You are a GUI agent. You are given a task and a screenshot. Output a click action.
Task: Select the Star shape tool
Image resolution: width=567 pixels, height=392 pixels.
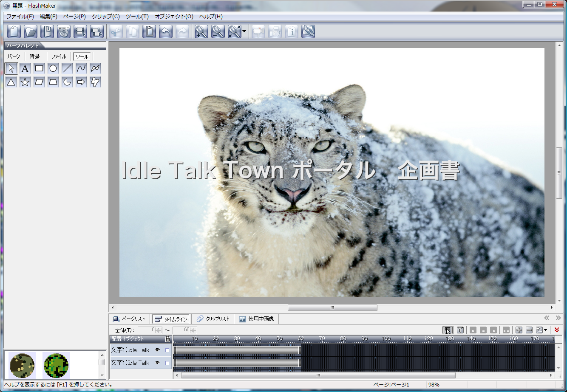(x=25, y=82)
